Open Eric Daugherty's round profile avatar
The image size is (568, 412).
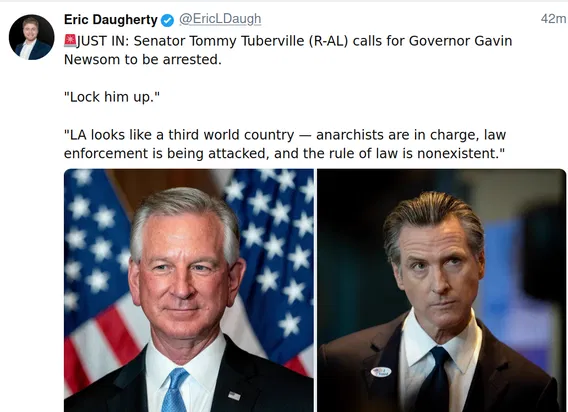point(32,37)
